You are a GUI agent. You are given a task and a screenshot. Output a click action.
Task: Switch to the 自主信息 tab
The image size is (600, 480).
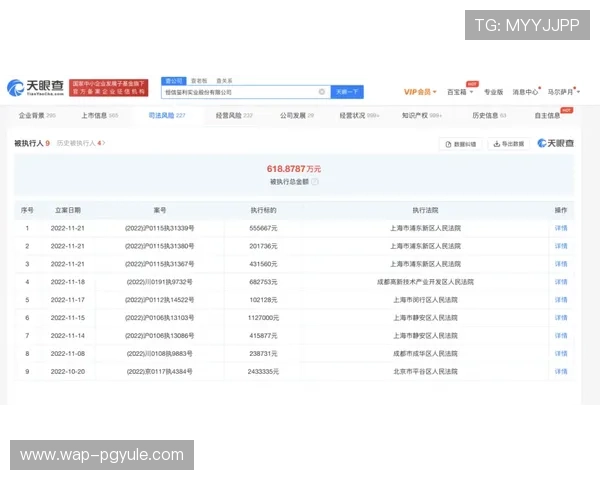[547, 115]
